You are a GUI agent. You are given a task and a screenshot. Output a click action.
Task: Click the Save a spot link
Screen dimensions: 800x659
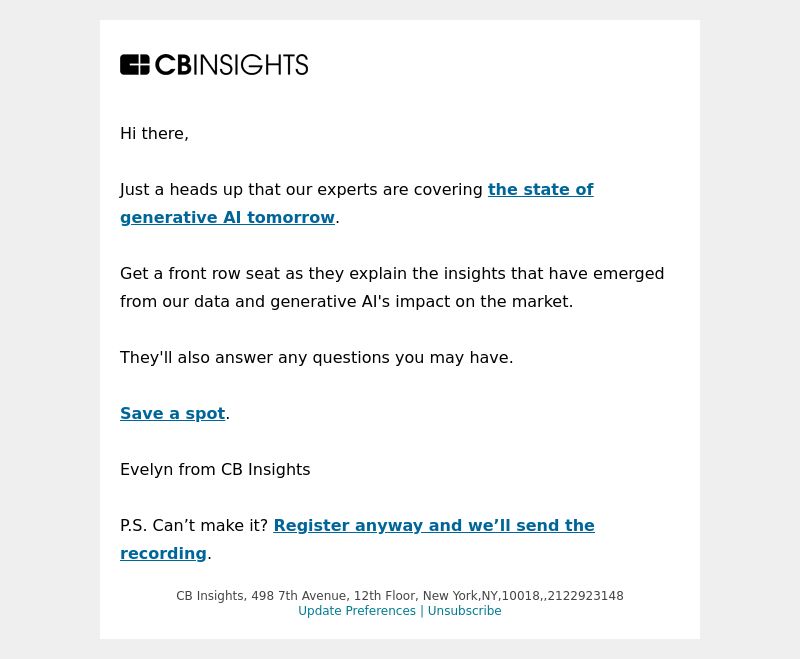pos(172,413)
